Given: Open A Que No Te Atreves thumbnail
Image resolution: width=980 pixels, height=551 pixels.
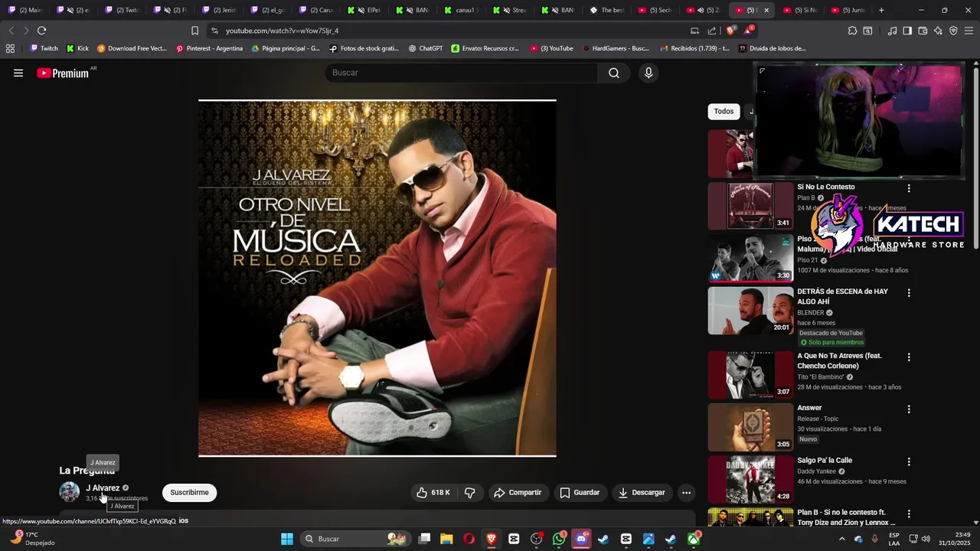Looking at the screenshot, I should tap(750, 375).
